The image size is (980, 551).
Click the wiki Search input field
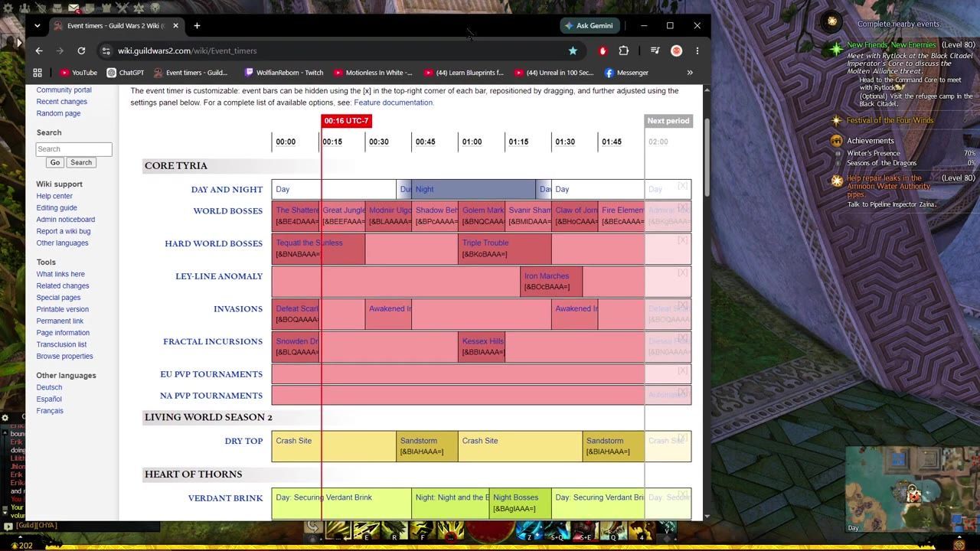point(73,149)
